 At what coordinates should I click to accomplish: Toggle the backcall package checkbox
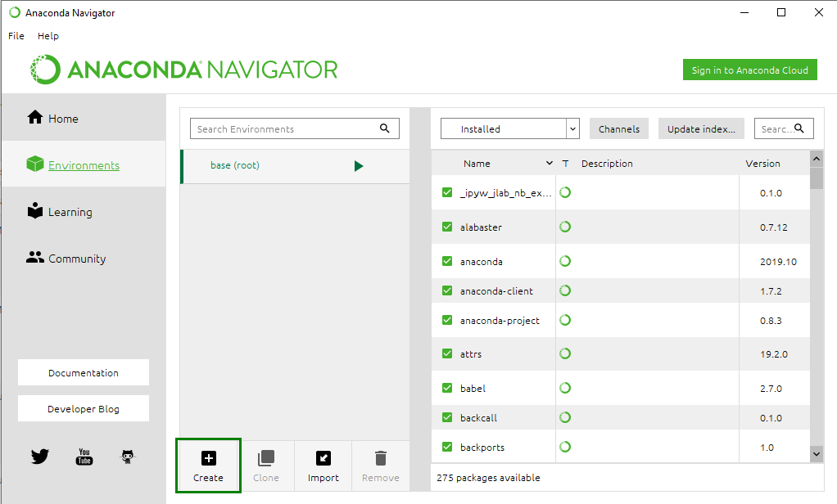click(x=447, y=417)
